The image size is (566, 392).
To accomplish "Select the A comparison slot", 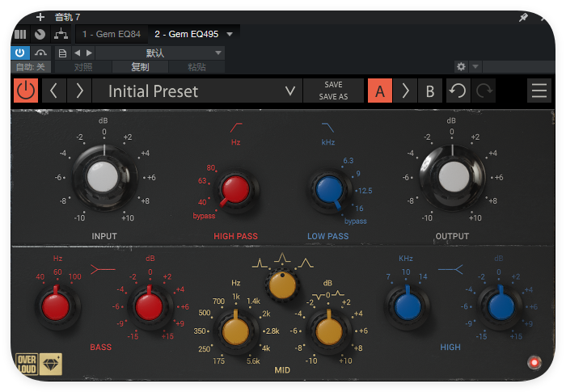I will 380,91.
